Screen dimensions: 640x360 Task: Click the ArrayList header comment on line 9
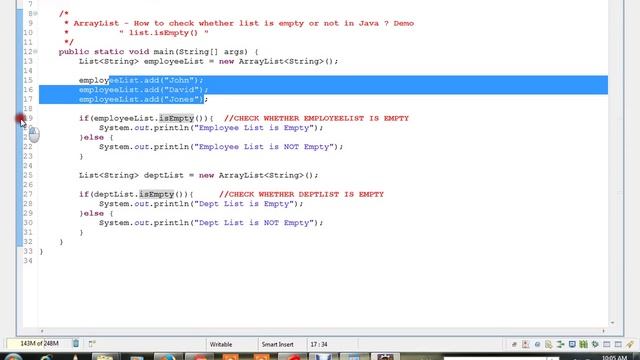tap(244, 23)
